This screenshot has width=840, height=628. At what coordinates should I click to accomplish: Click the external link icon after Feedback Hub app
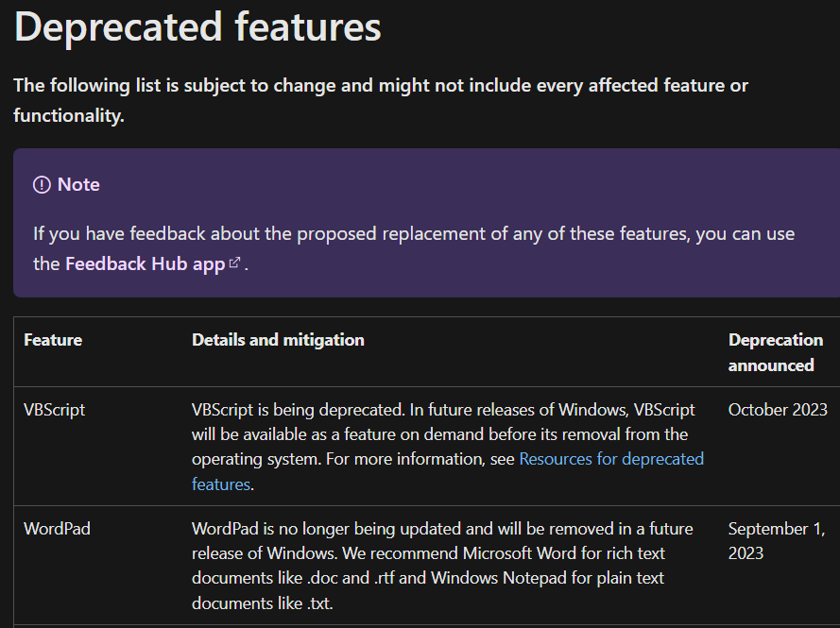(234, 263)
